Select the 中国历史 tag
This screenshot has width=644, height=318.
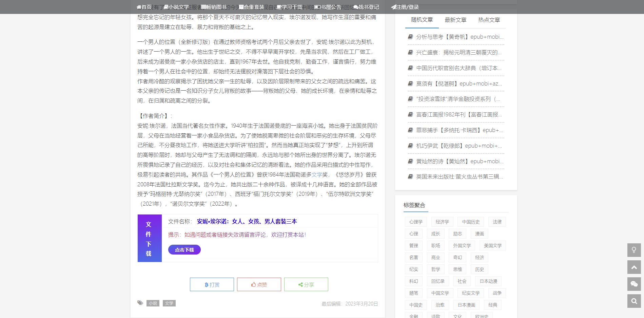pos(471,222)
